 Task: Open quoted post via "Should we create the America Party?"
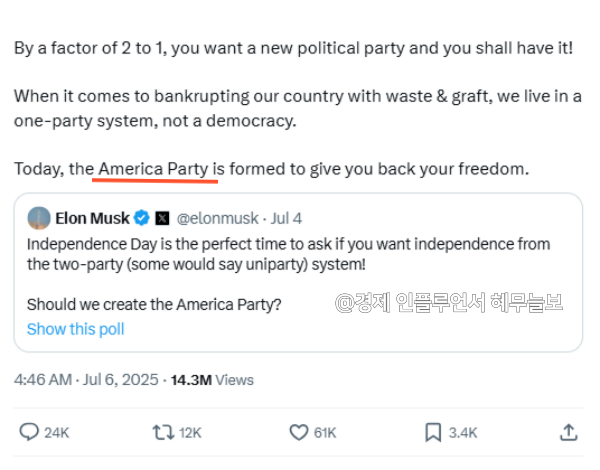tap(154, 305)
